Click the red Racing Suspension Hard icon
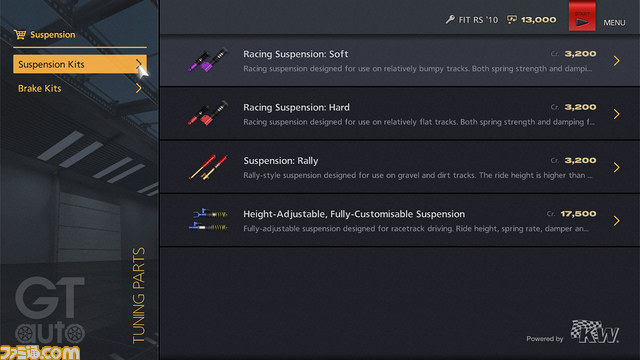Viewport: 640px width, 360px height. click(208, 113)
